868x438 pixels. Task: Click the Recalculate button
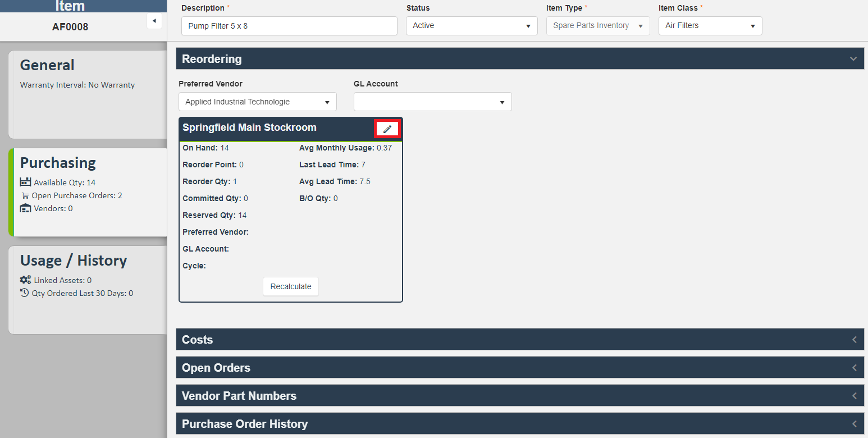290,286
